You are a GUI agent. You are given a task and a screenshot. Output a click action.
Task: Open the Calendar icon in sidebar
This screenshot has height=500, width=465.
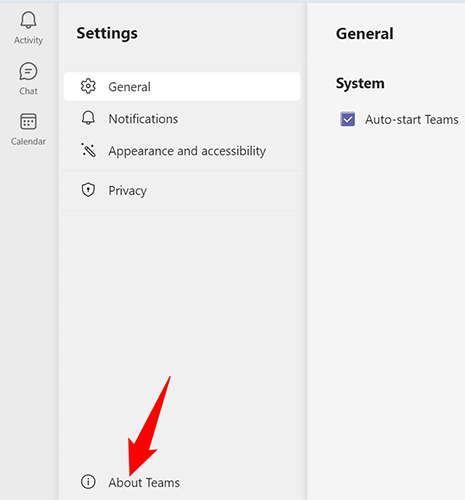(x=28, y=121)
